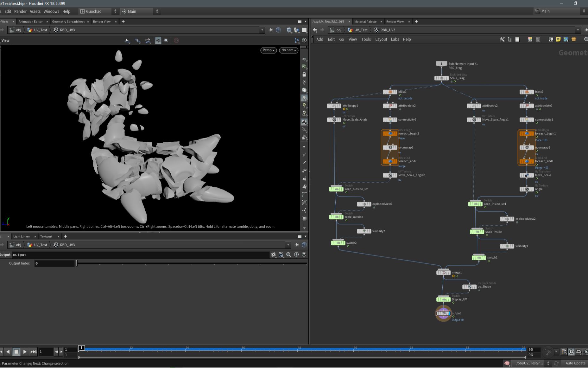Click the merge1 node

[443, 272]
